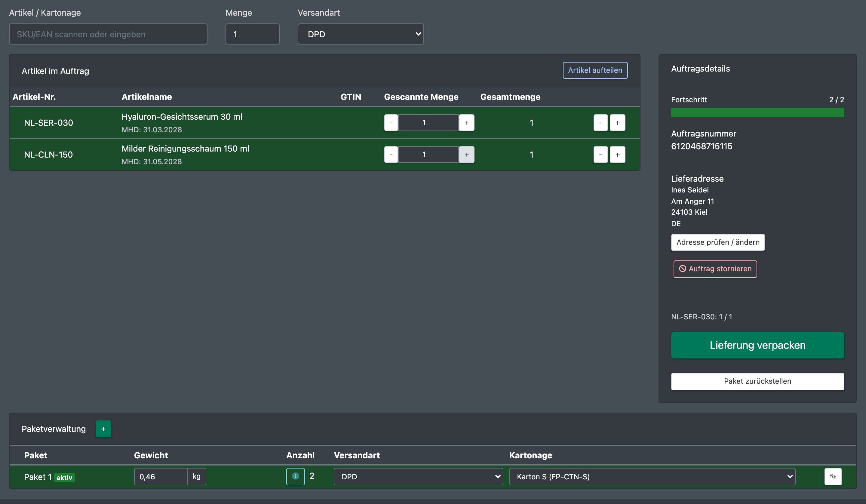866x504 pixels.
Task: Open the Paket 1 Versandart dropdown
Action: [x=418, y=477]
